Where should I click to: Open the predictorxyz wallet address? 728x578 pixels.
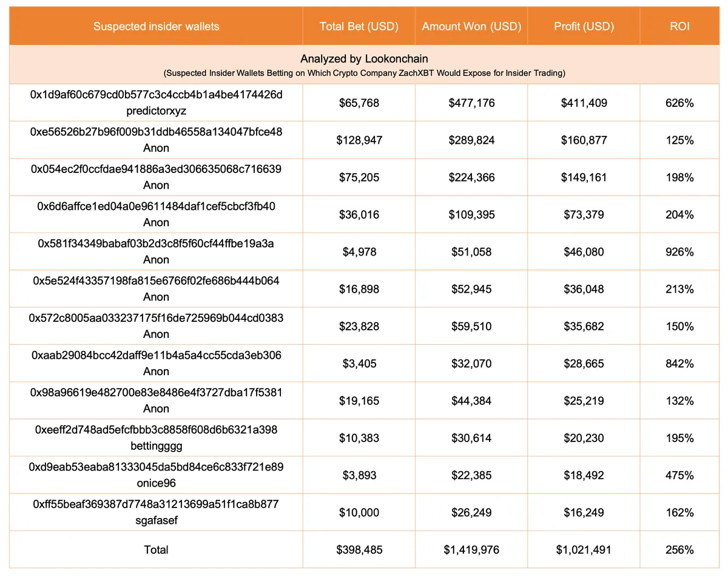click(156, 95)
